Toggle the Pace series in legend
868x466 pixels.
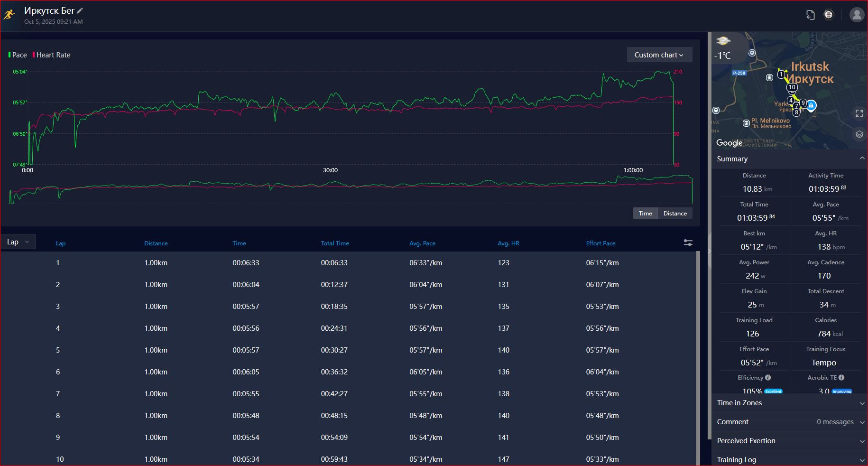[18, 55]
